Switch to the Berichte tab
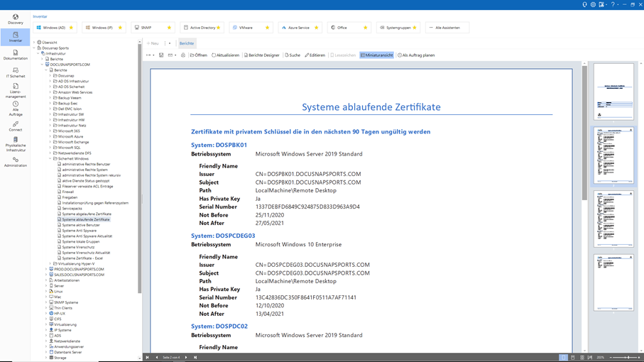This screenshot has width=644, height=362. coord(187,43)
